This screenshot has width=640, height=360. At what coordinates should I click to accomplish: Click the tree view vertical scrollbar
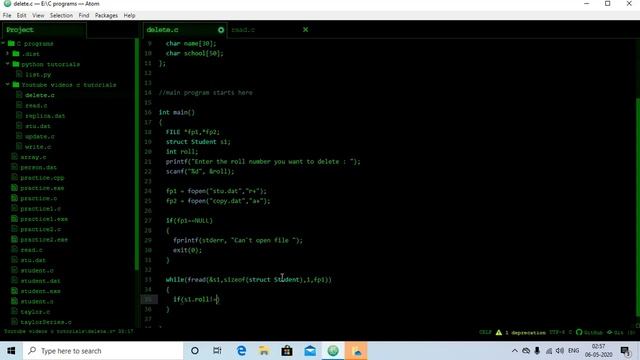click(137, 154)
